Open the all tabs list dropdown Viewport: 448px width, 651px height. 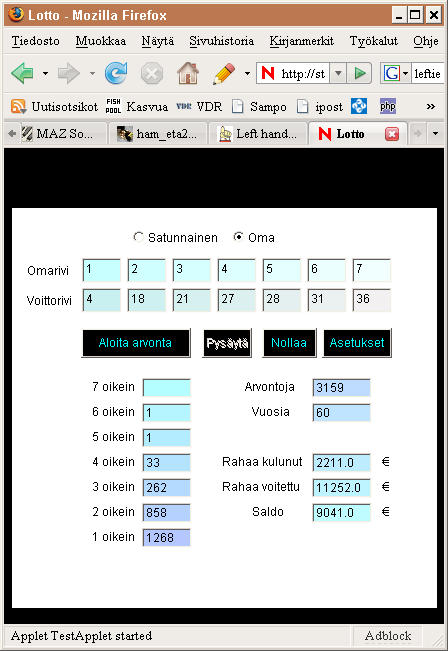[435, 133]
